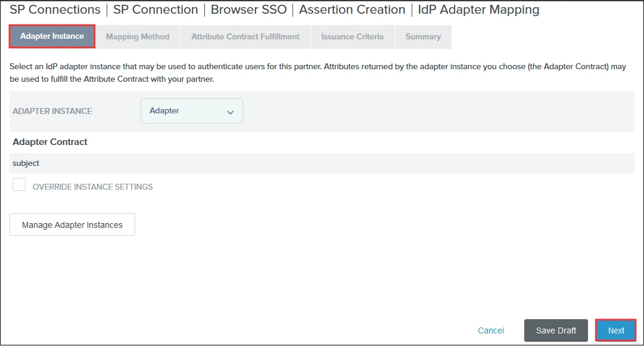This screenshot has width=644, height=346.
Task: Save the configuration with Save Draft
Action: point(556,330)
